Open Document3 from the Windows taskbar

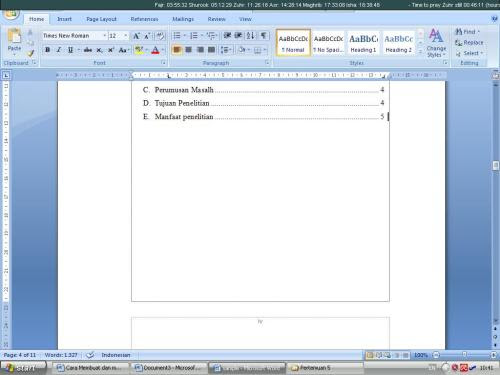click(168, 368)
